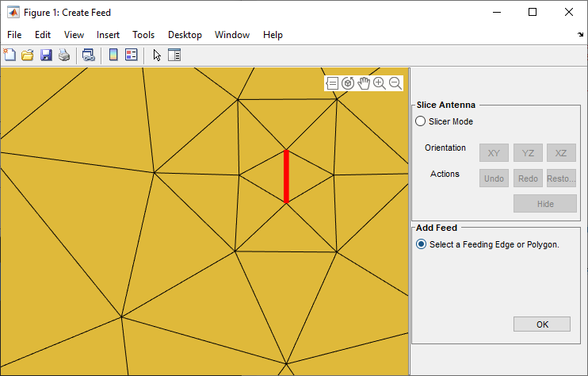Image resolution: width=588 pixels, height=376 pixels.
Task: Insert legend from the toolbar
Action: click(132, 56)
